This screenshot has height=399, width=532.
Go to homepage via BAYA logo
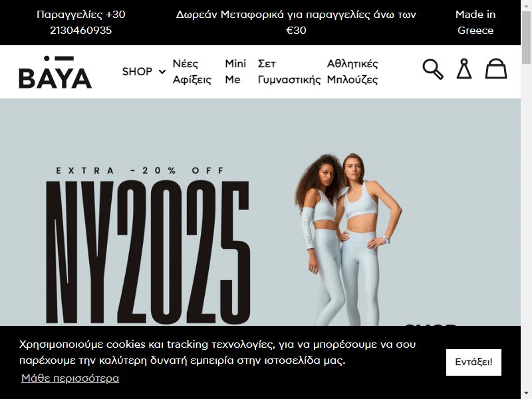tap(55, 72)
